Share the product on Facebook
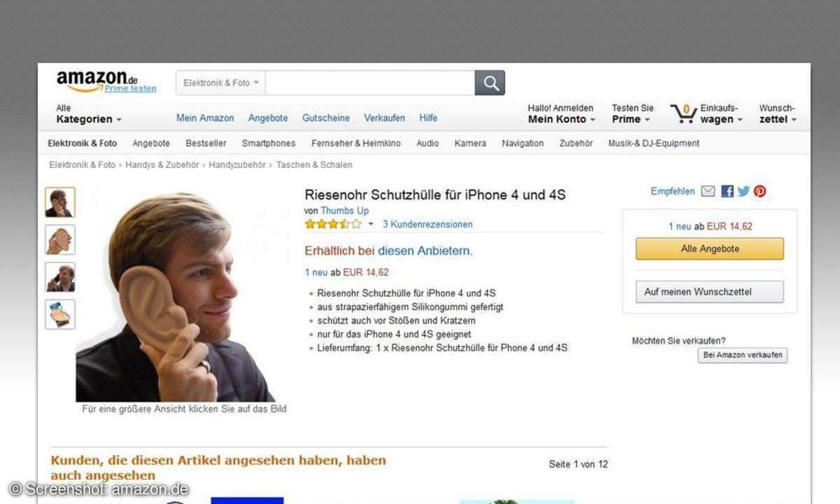The height and width of the screenshot is (504, 840). (727, 191)
